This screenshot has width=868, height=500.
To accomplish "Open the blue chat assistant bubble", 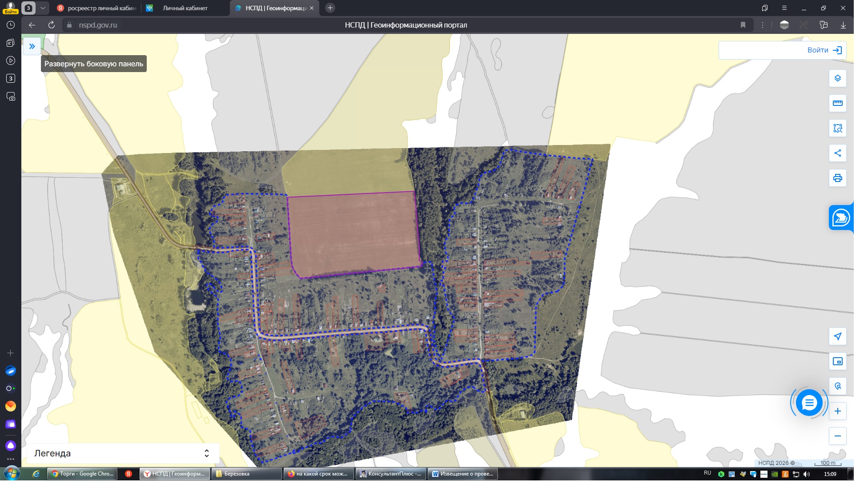I will [x=809, y=403].
